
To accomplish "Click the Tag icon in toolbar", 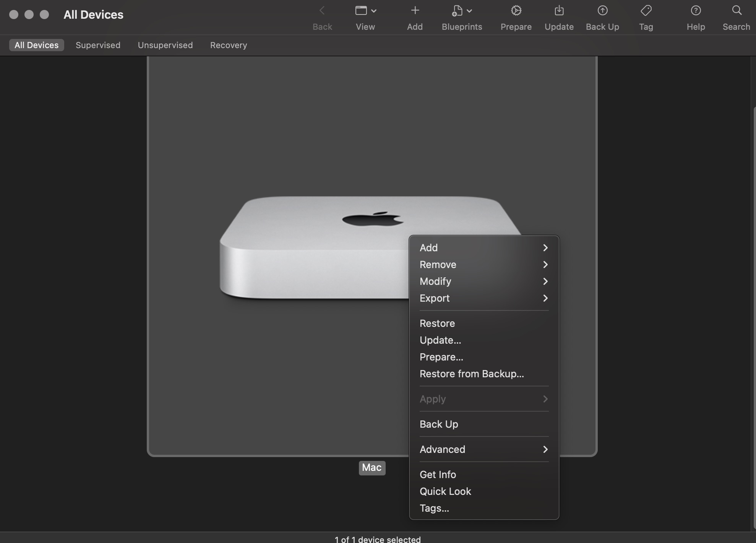I will click(x=646, y=11).
